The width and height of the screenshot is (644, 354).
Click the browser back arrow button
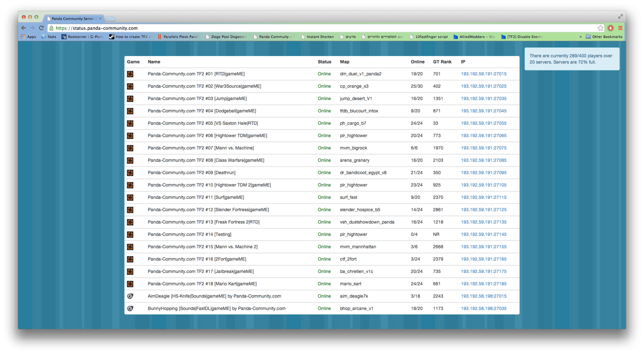[23, 28]
